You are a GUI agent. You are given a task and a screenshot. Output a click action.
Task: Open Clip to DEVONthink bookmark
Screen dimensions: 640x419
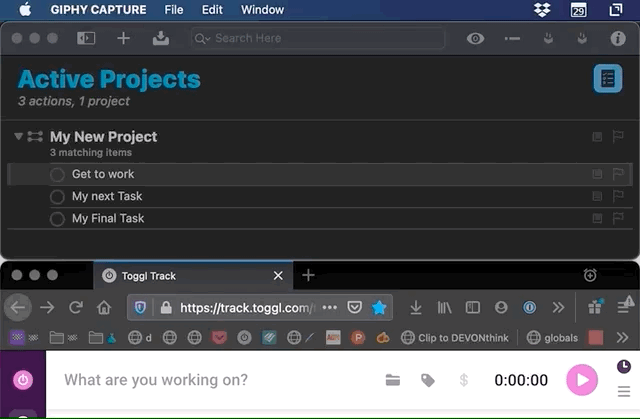455,338
